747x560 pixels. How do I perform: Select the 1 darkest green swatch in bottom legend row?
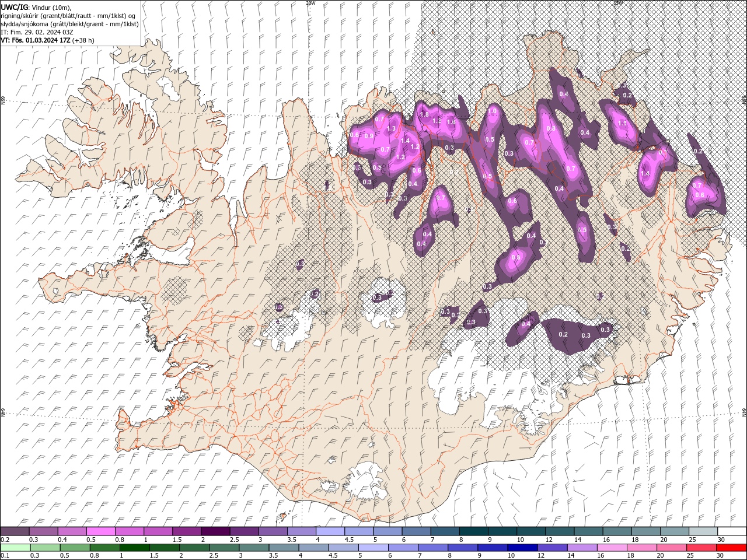tap(135, 548)
